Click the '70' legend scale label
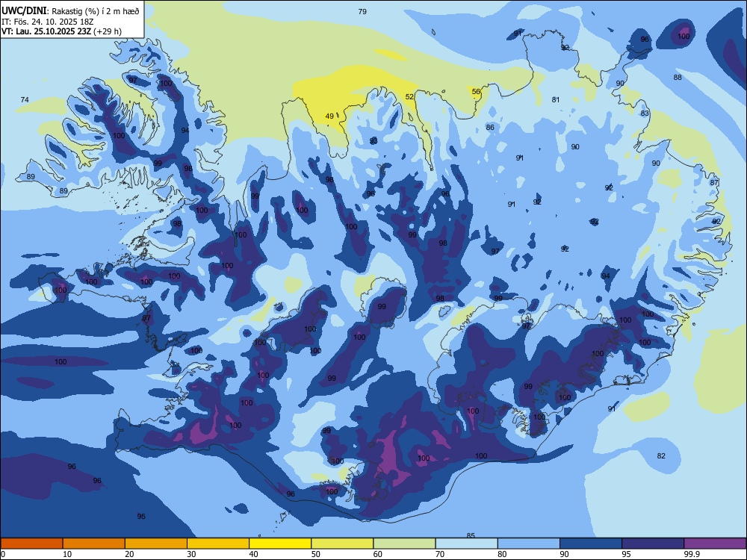747x560 pixels. pyautogui.click(x=440, y=554)
